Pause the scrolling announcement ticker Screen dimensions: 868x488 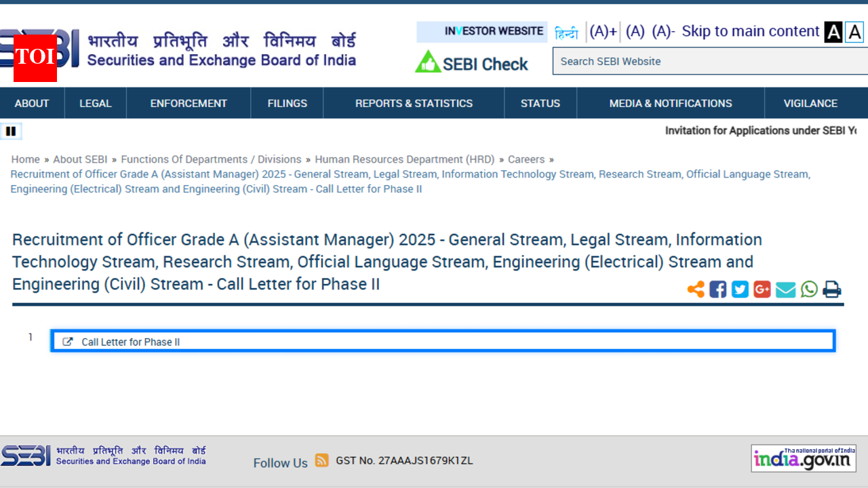click(11, 131)
